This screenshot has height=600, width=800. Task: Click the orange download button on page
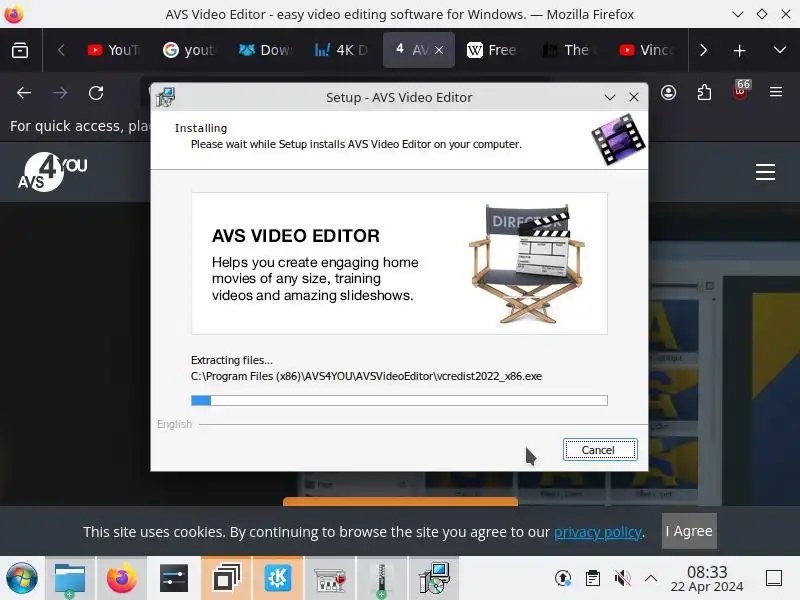(400, 502)
